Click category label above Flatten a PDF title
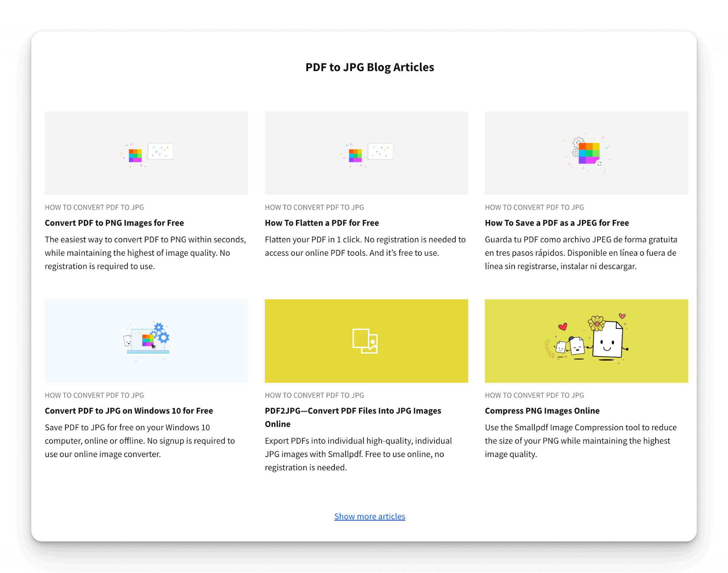Image resolution: width=728 pixels, height=573 pixels. click(314, 207)
